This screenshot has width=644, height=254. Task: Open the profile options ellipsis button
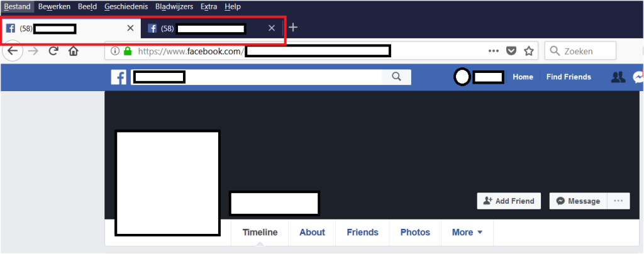(618, 201)
